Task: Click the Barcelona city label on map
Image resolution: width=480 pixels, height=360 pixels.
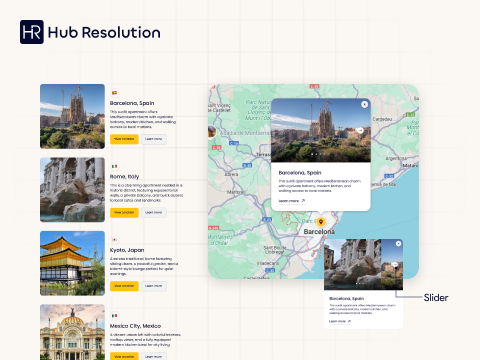Action: (x=319, y=231)
